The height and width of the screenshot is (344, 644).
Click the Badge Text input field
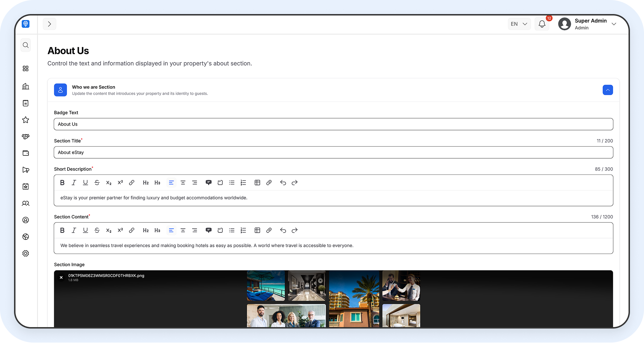point(333,124)
